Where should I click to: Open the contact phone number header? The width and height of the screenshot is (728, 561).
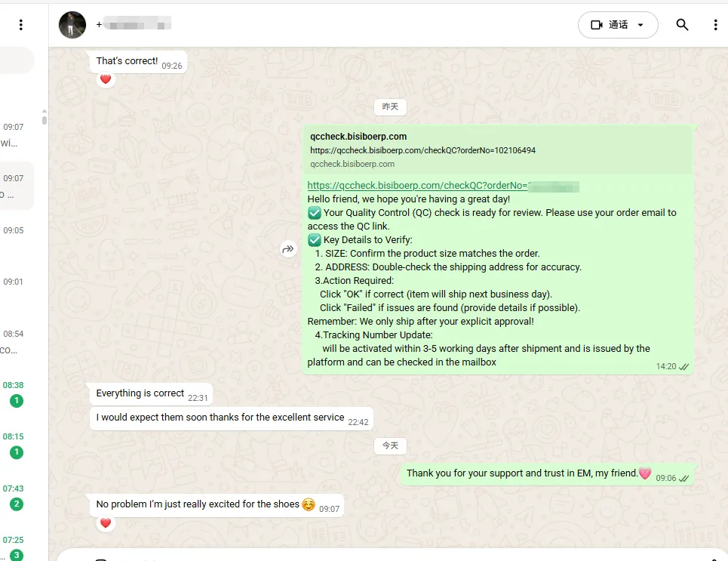coord(134,23)
